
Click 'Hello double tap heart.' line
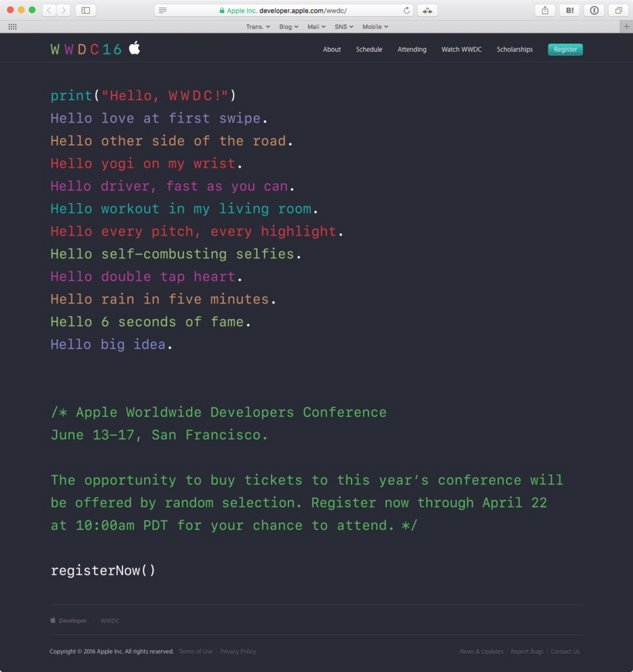click(146, 277)
